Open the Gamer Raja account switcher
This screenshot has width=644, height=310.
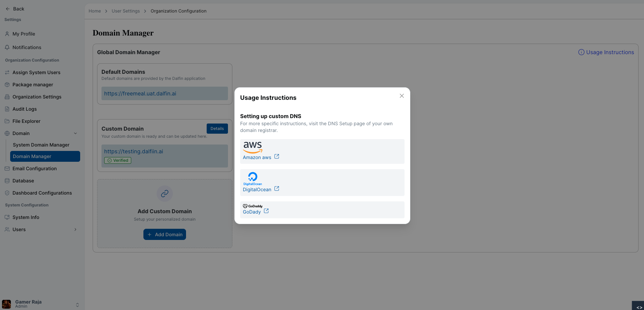click(x=77, y=305)
